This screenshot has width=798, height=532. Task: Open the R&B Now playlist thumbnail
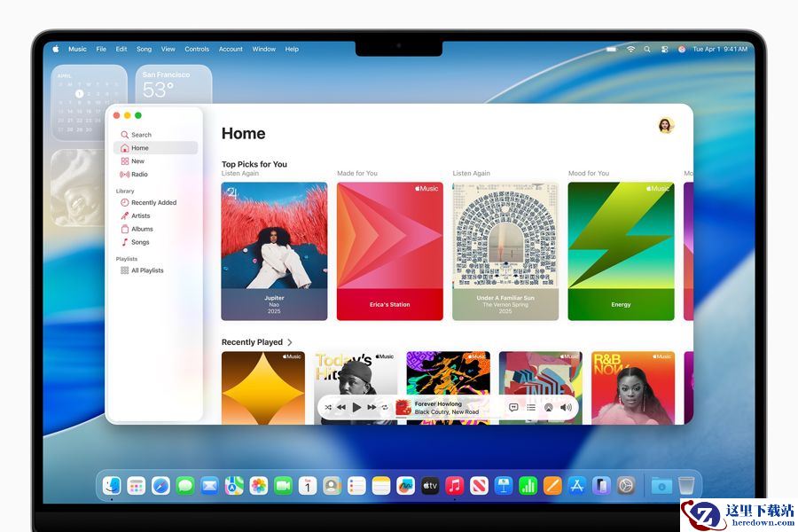(x=633, y=388)
